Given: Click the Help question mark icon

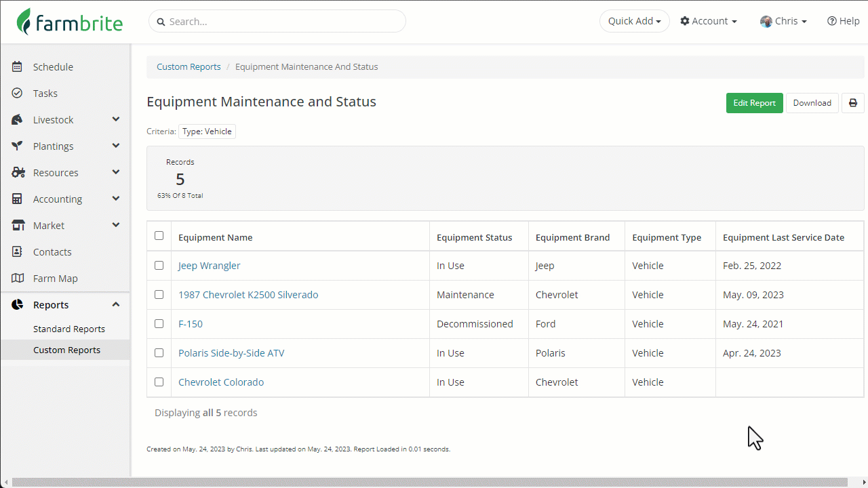Looking at the screenshot, I should [x=831, y=21].
